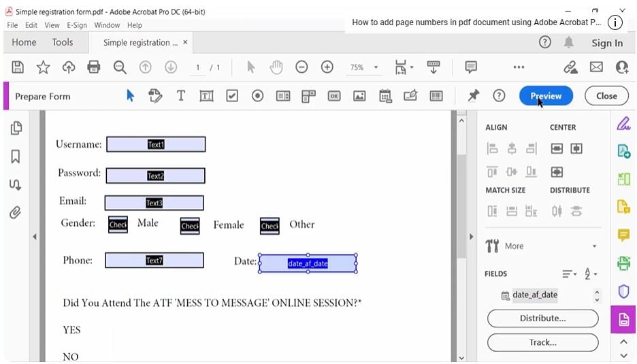Add an Image field tool
Viewport: 637px width, 364px height.
pyautogui.click(x=359, y=96)
